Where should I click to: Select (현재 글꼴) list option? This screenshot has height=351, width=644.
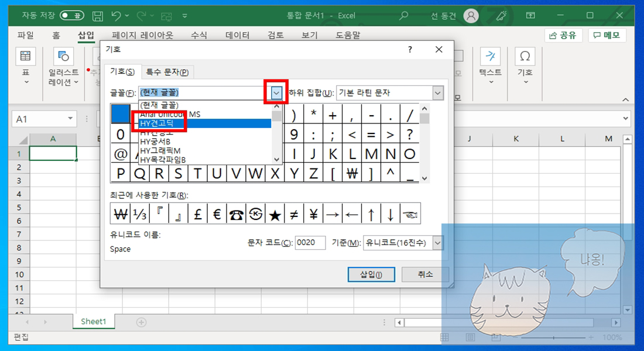coord(204,105)
